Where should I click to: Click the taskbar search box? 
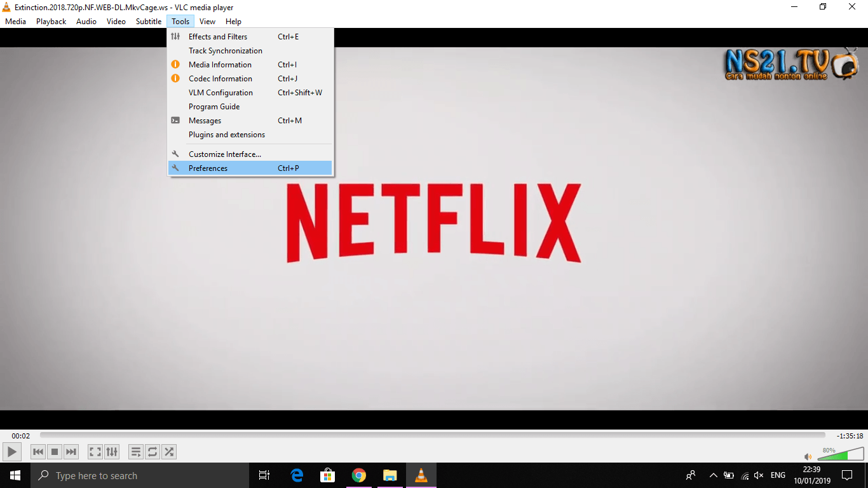click(140, 475)
